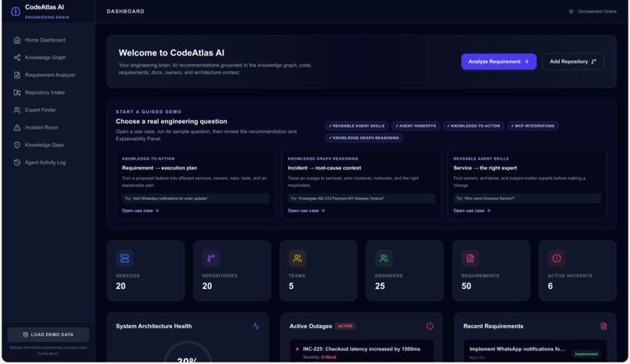Click the INC-212 Payment API sample prompt
The width and height of the screenshot is (630, 364).
click(361, 198)
